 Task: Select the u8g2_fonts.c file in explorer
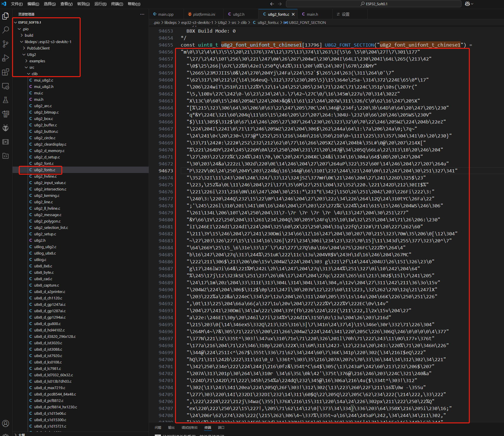pos(80,170)
